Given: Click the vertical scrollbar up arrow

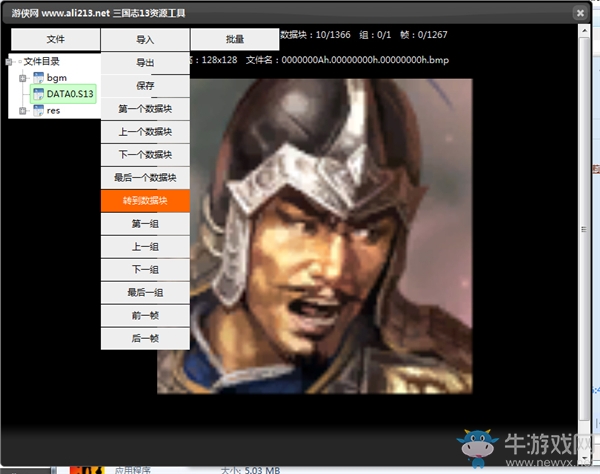Looking at the screenshot, I should click(x=584, y=31).
